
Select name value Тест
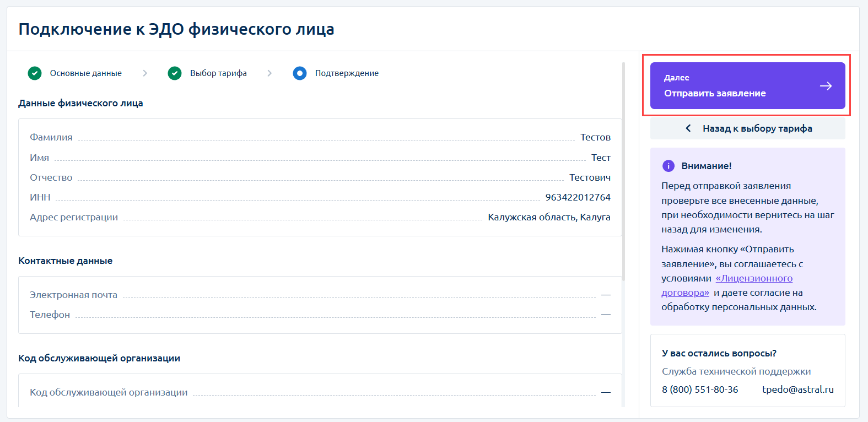601,158
